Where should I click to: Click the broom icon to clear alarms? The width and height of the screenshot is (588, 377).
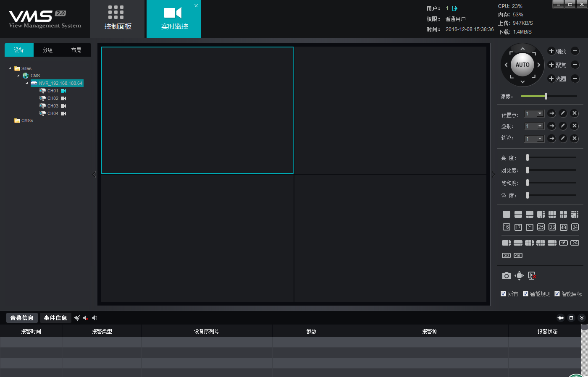click(x=77, y=318)
